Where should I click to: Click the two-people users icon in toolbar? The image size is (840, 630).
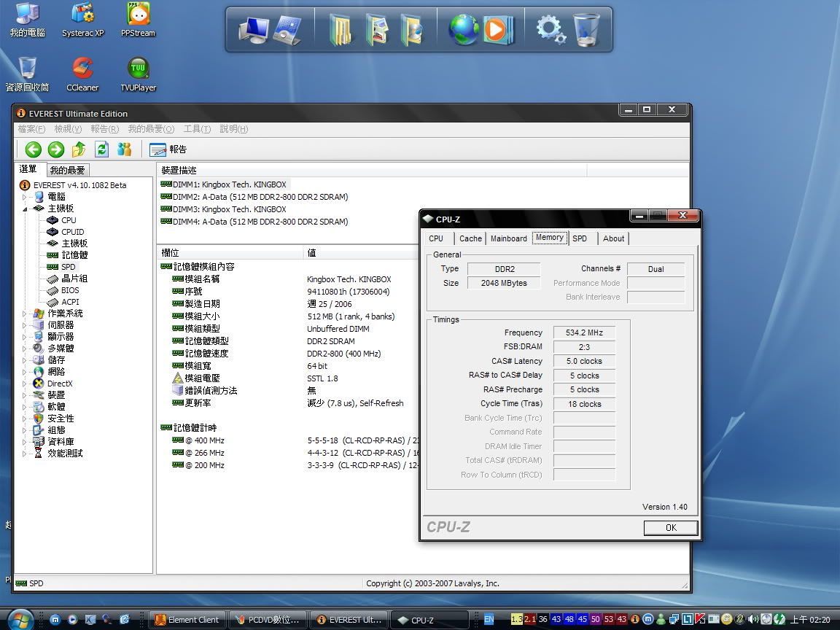pos(125,149)
